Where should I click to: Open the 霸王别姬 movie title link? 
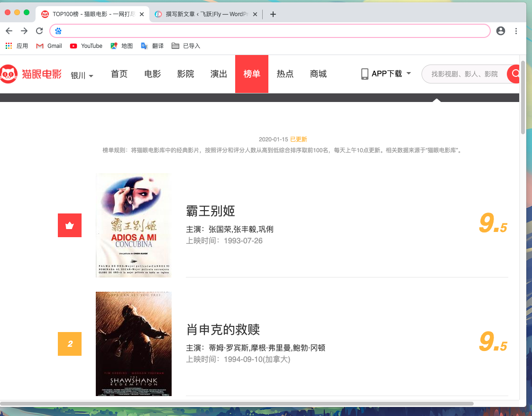[211, 211]
